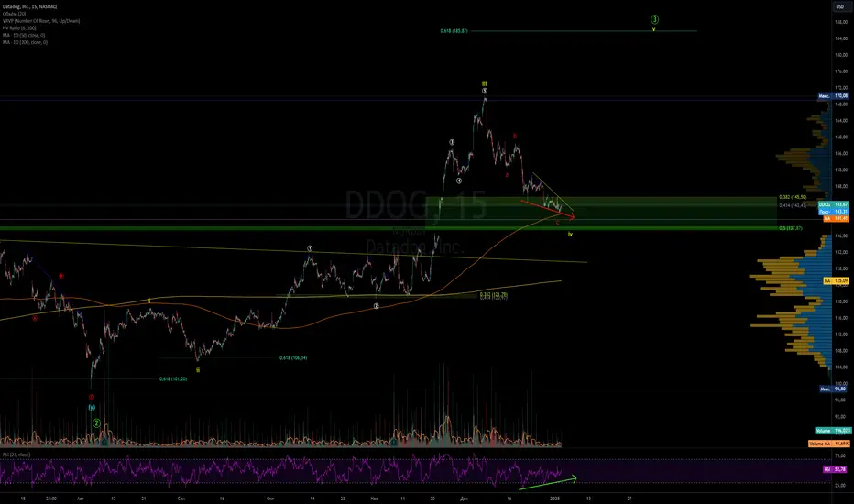The image size is (854, 504).
Task: Select the cyan (y) wave label
Action: point(92,407)
